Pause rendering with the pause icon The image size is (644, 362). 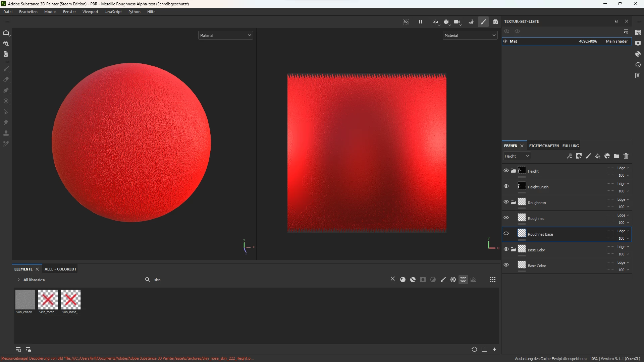[420, 22]
